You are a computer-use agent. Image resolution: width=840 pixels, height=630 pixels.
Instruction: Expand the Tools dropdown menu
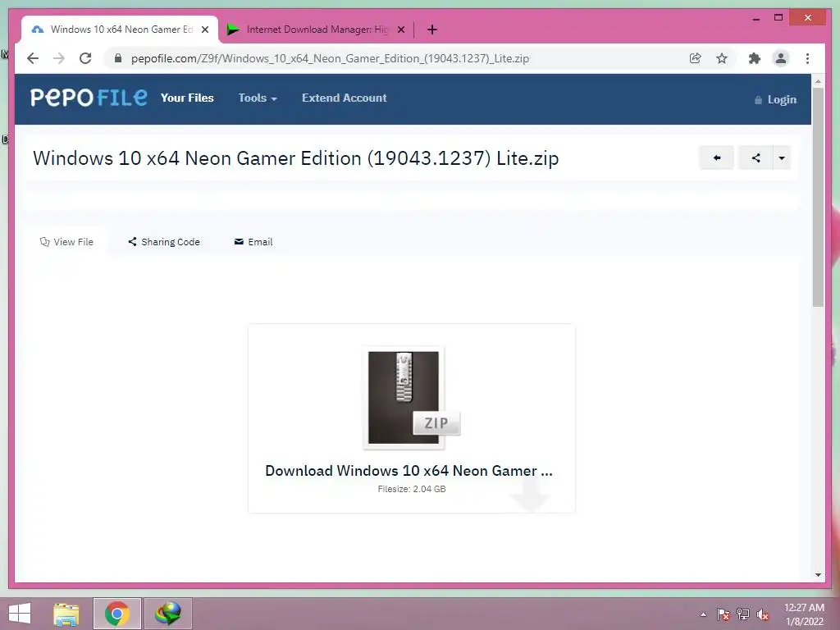258,98
